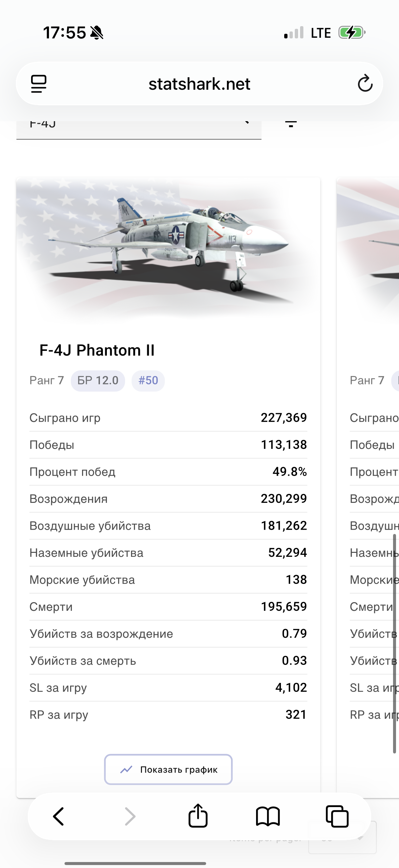
Task: Open the filter icon beside the search field
Action: coord(291,123)
